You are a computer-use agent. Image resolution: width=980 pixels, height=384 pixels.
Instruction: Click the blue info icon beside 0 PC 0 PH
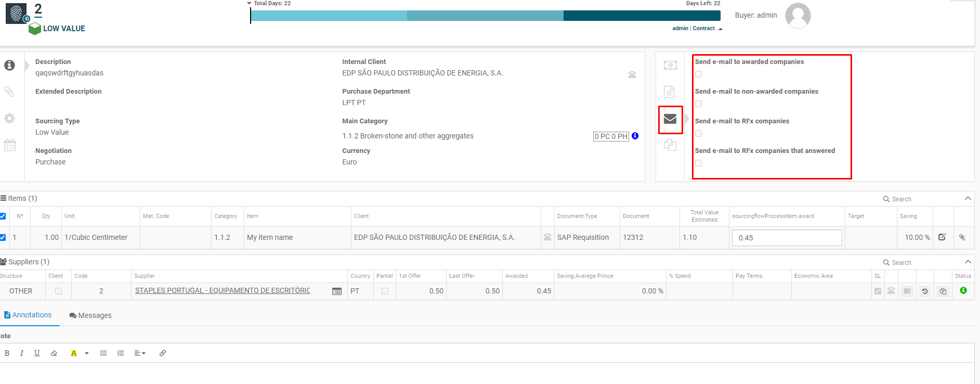[635, 136]
